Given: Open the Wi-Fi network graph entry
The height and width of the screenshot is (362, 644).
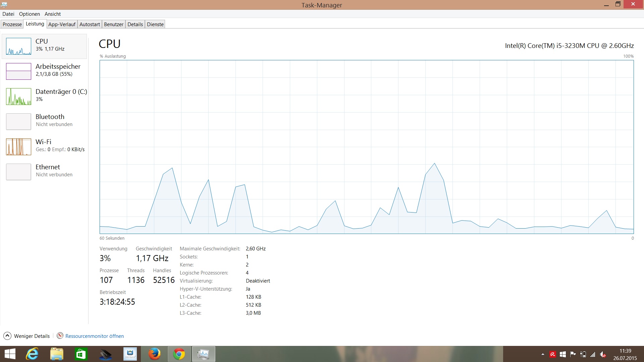Looking at the screenshot, I should (18, 147).
